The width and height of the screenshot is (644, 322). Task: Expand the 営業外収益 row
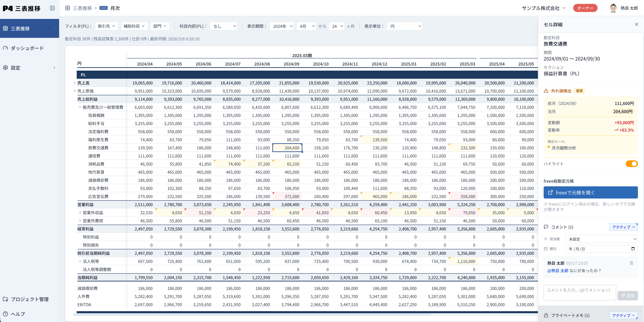click(80, 213)
